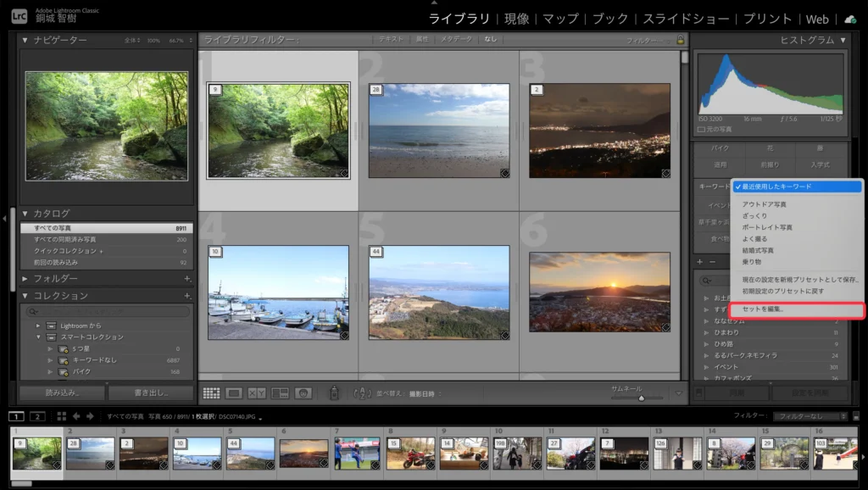This screenshot has height=490, width=868.
Task: Collapse the ナビゲーター panel
Action: (25, 40)
